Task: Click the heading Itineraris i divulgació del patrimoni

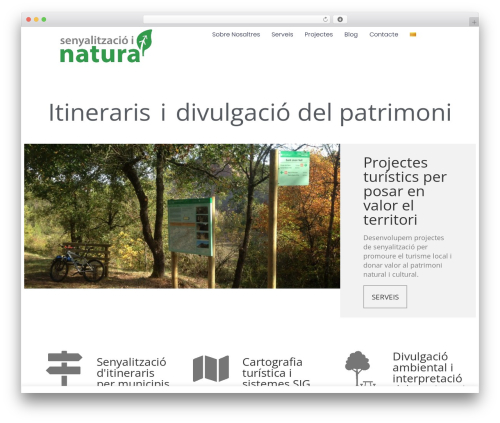Action: pos(250,113)
